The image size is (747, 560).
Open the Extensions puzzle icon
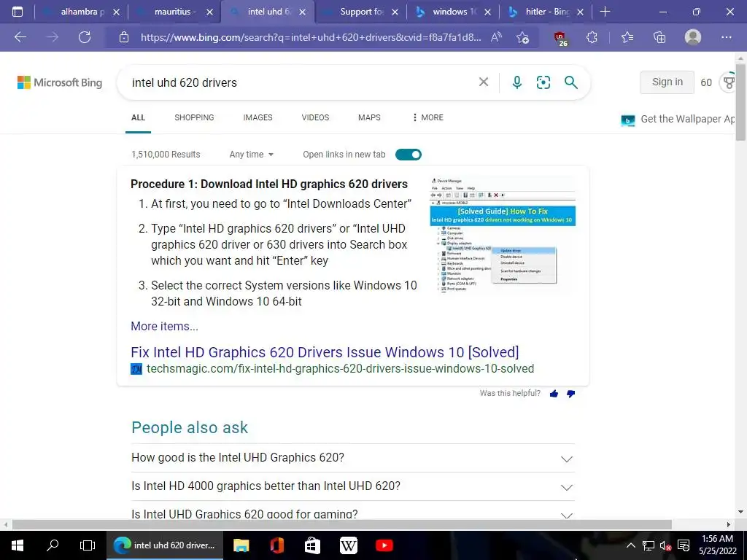(592, 37)
